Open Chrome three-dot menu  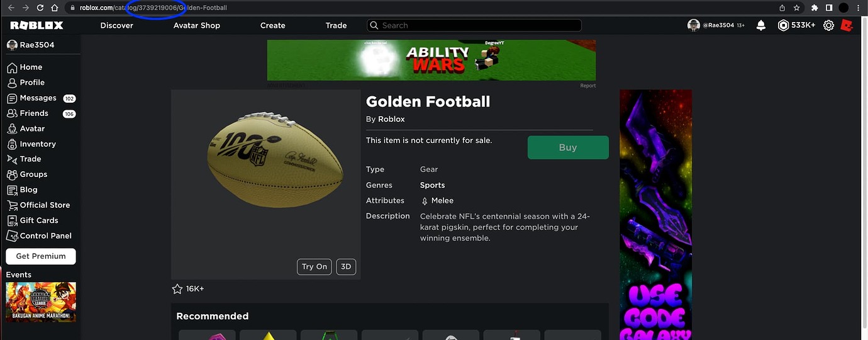pos(859,8)
